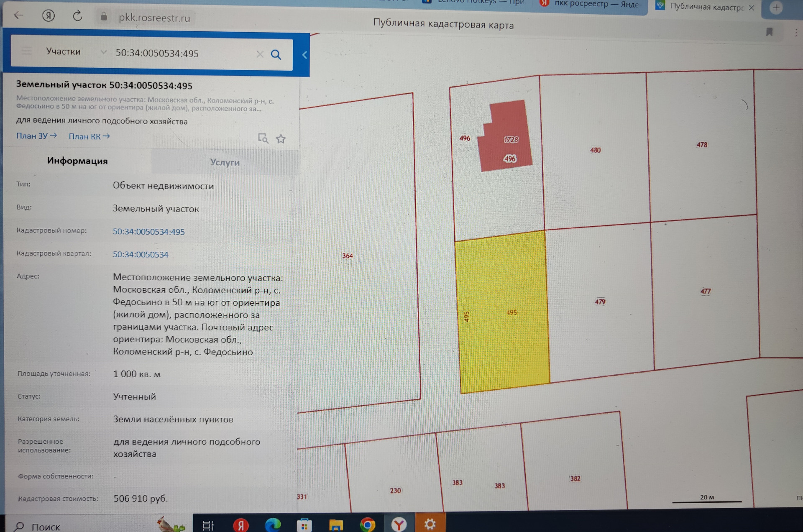The image size is (803, 532).
Task: Open Chrome from the taskbar
Action: [x=368, y=524]
